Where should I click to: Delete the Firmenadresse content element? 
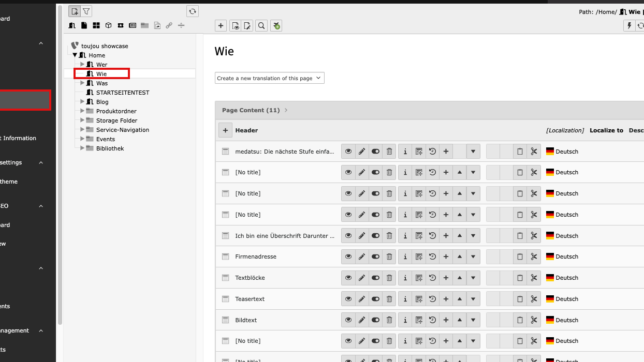pyautogui.click(x=389, y=257)
